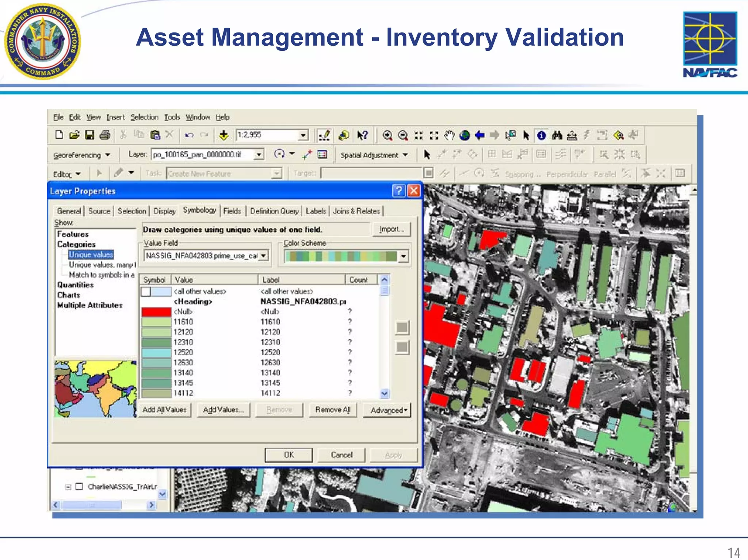Open the georeferencing Layer dropdown

pos(259,154)
